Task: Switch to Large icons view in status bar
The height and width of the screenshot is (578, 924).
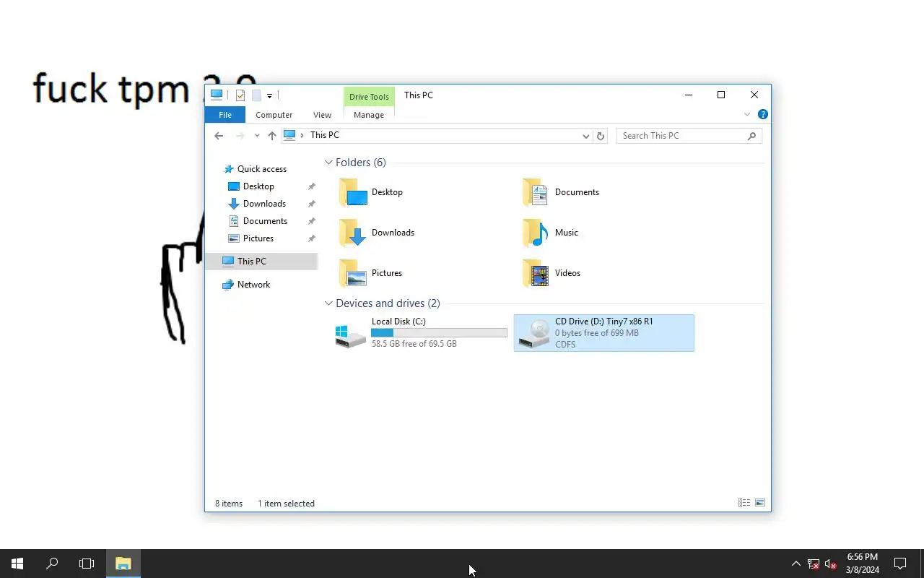Action: (759, 503)
